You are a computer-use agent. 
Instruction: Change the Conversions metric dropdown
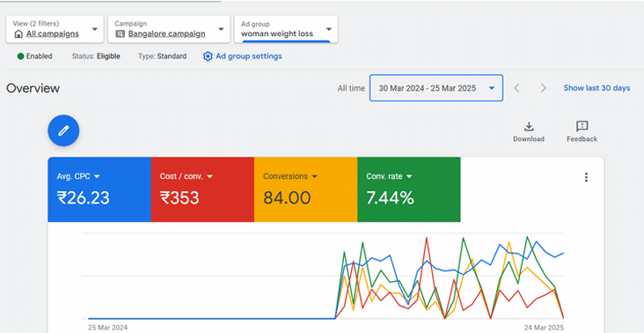pyautogui.click(x=290, y=176)
